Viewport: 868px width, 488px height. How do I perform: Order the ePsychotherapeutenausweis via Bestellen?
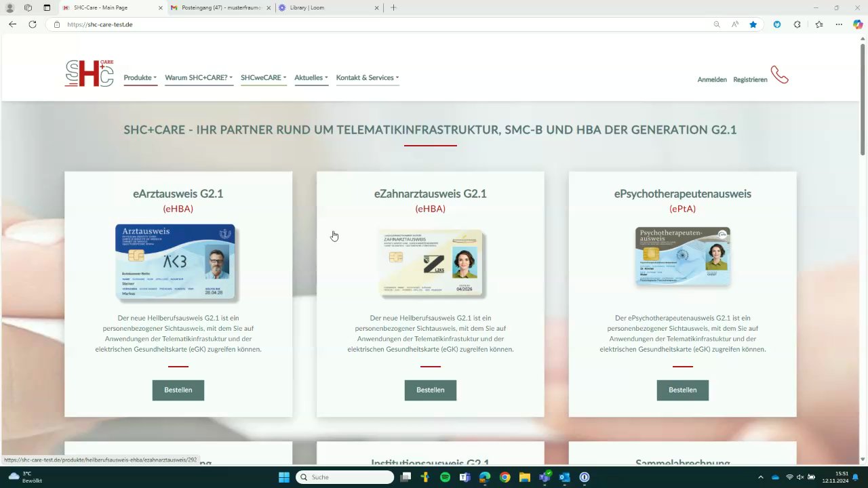683,390
